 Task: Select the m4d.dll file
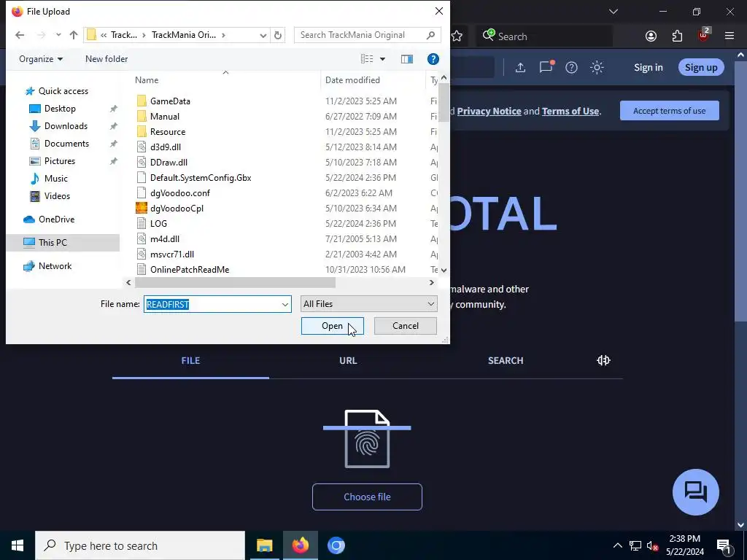pyautogui.click(x=164, y=239)
